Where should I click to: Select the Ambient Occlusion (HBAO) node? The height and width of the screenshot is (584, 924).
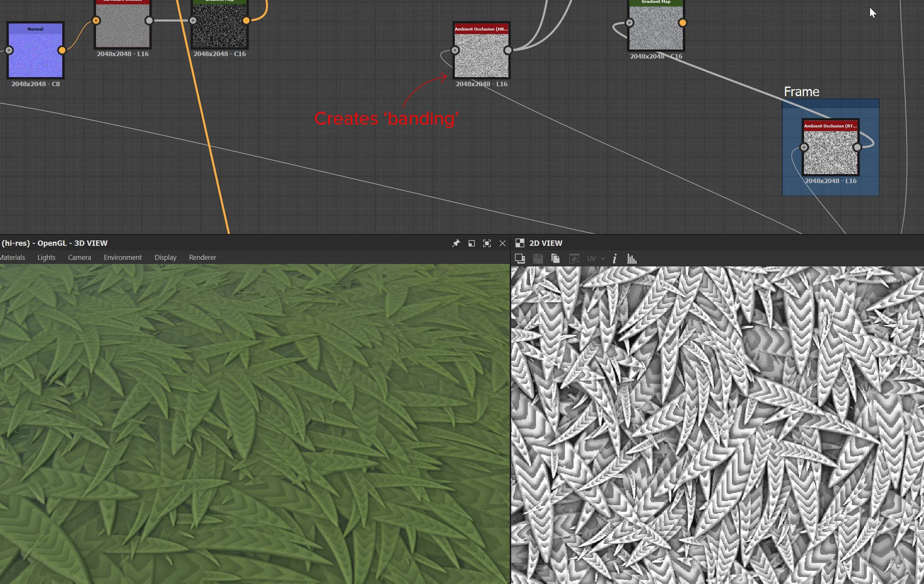click(x=481, y=55)
